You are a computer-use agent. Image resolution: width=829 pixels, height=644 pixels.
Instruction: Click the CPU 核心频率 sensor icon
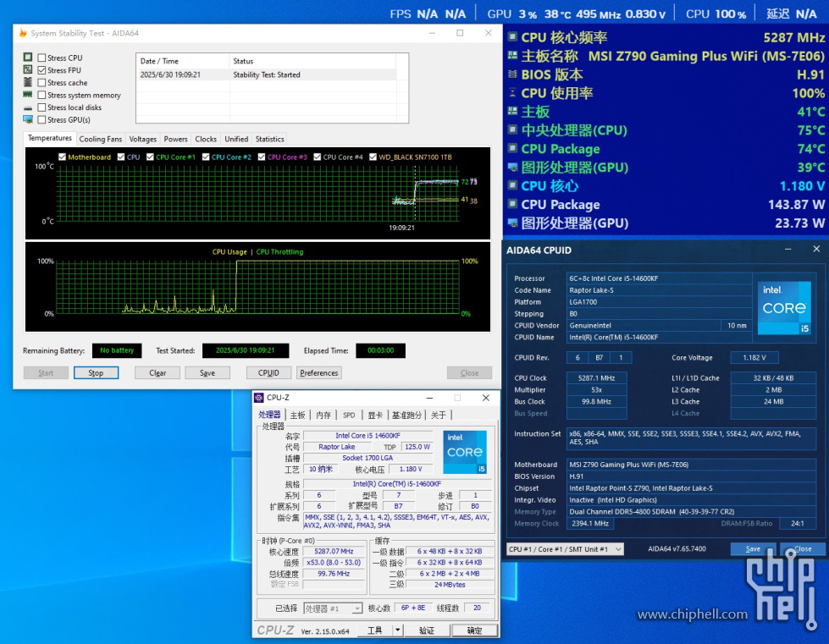pyautogui.click(x=512, y=37)
